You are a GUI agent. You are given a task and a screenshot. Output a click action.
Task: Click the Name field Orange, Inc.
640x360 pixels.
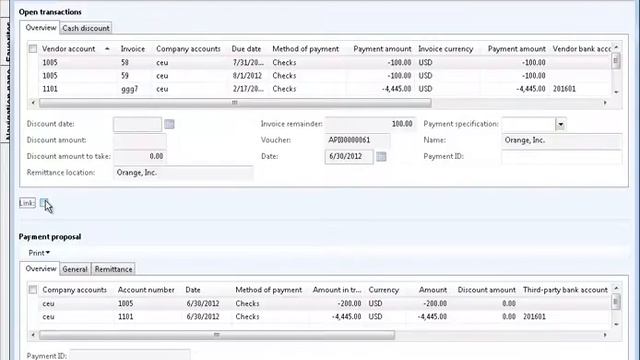coord(562,140)
